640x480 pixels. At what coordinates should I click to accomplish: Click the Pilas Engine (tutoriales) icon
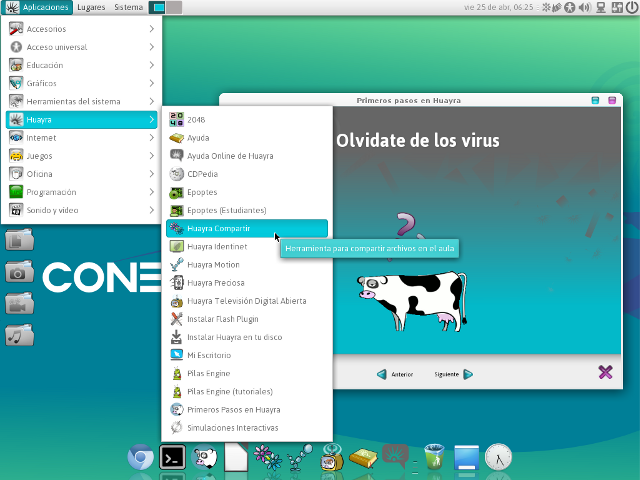coord(176,391)
